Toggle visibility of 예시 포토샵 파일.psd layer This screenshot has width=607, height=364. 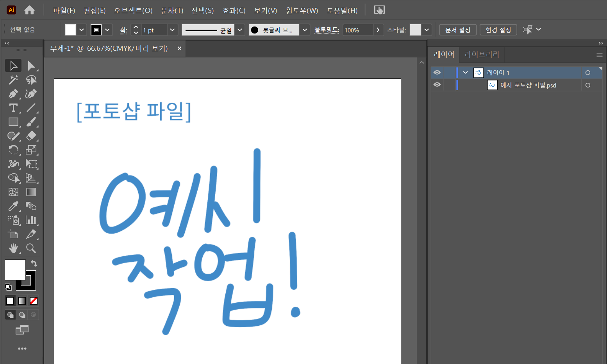pyautogui.click(x=437, y=85)
